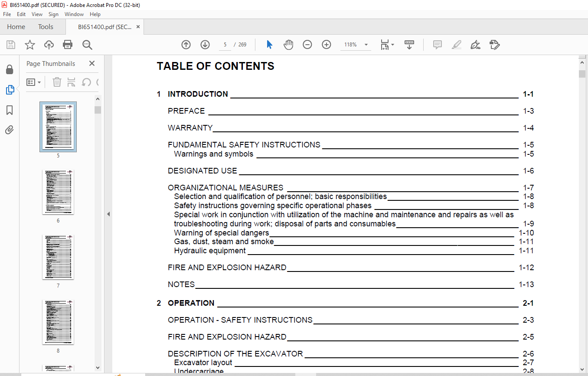
Task: Click Gas, dust, steam and smoke entry
Action: pyautogui.click(x=354, y=242)
